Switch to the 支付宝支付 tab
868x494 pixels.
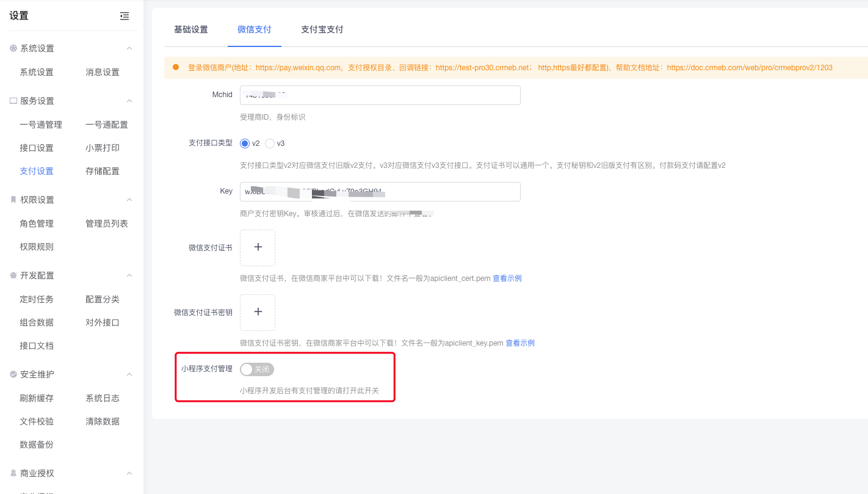pyautogui.click(x=322, y=29)
